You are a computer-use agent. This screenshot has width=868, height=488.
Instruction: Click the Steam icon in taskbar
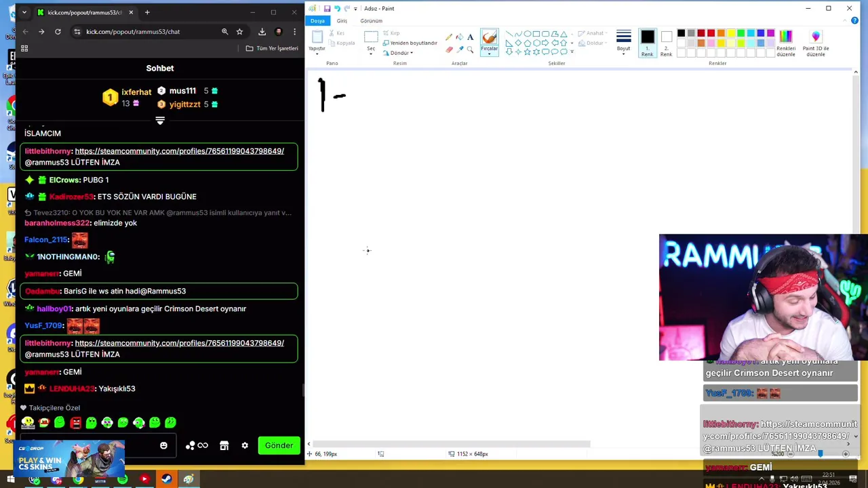coord(166,479)
